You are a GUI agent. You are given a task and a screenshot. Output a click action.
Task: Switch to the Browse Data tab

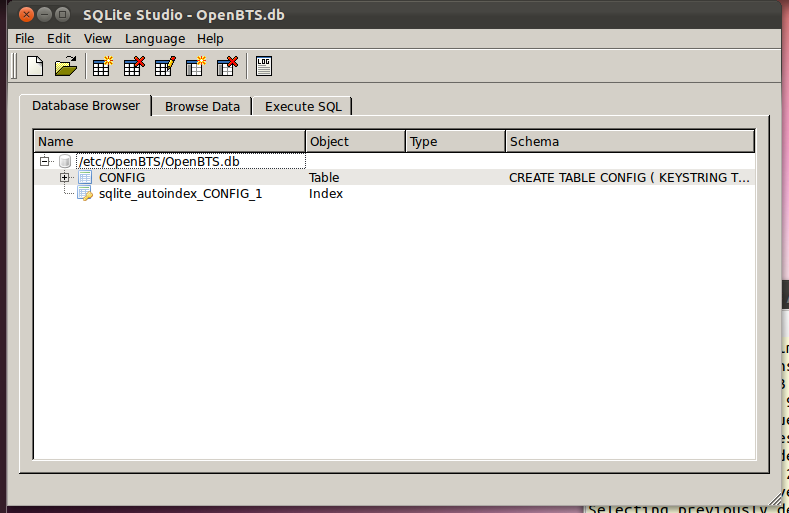202,107
